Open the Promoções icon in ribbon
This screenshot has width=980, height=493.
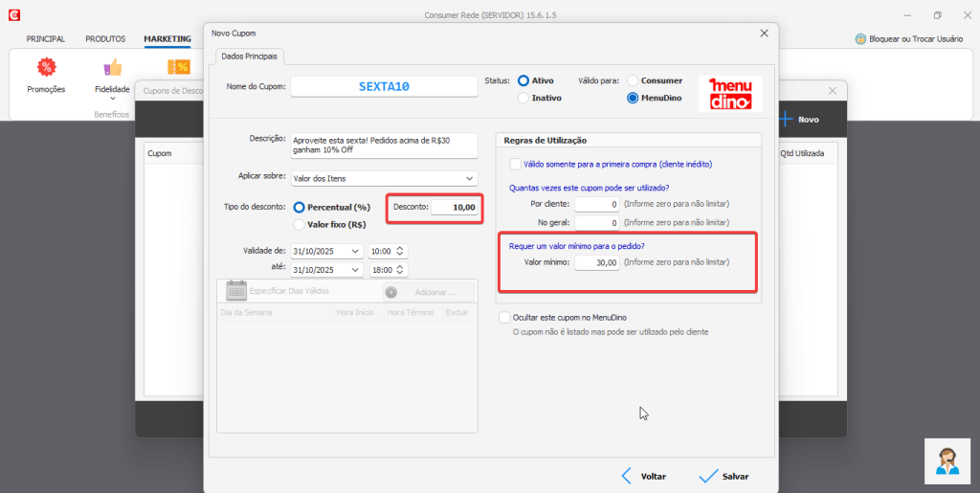click(46, 67)
